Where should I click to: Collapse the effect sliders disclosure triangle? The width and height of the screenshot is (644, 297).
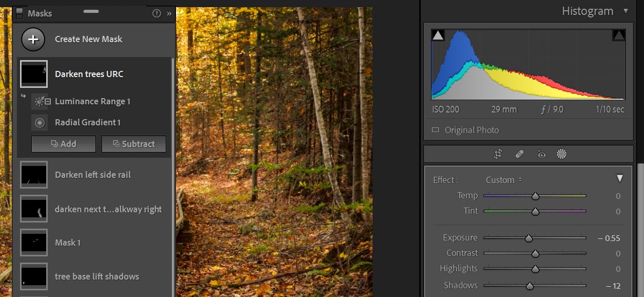620,178
